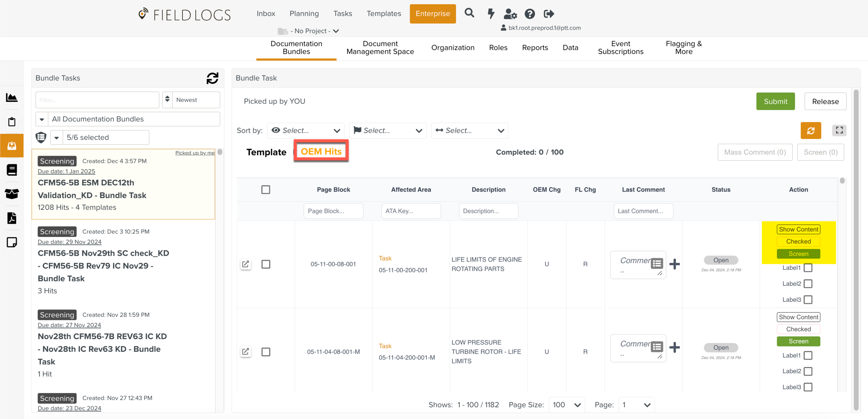The width and height of the screenshot is (868, 419).
Task: Focus the Page Block filter field
Action: [333, 211]
